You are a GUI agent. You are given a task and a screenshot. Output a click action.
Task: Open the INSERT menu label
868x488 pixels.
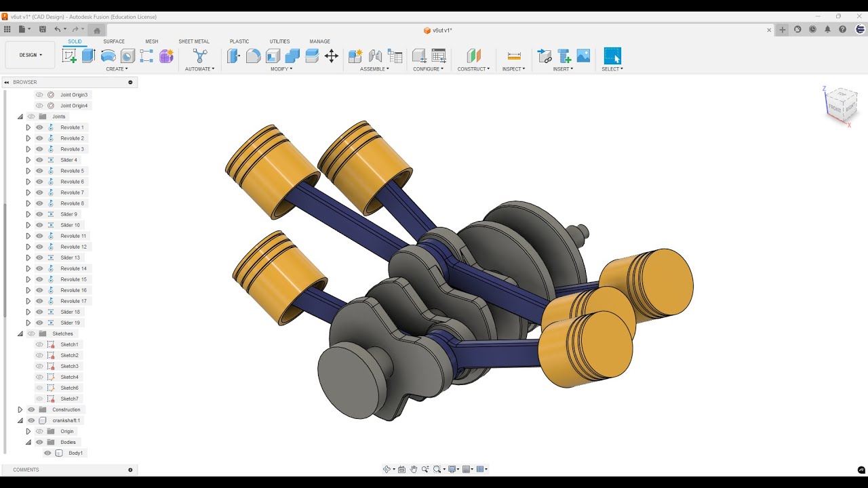tap(563, 69)
